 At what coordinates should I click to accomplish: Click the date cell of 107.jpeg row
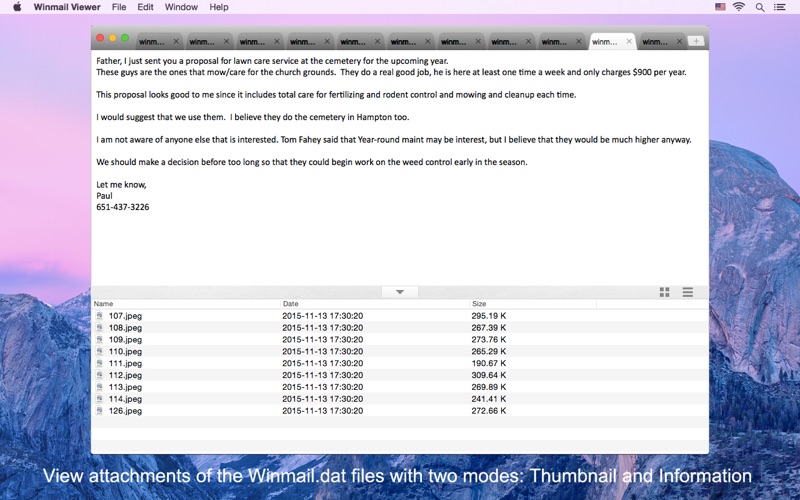point(322,316)
